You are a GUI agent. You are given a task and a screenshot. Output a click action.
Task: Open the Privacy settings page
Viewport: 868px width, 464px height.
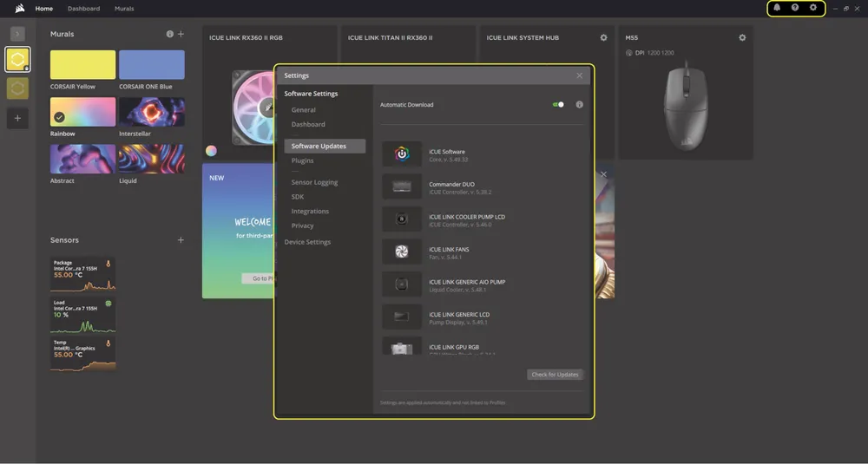[x=302, y=225]
